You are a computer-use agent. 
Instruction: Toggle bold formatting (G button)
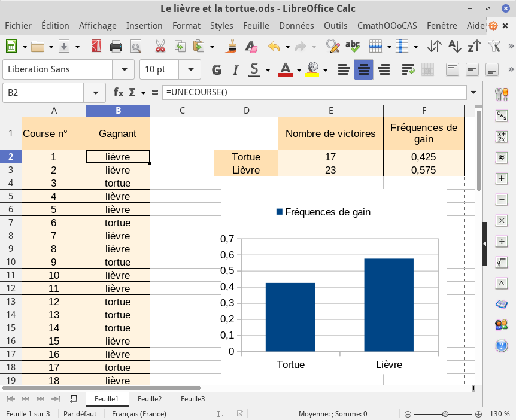click(216, 69)
